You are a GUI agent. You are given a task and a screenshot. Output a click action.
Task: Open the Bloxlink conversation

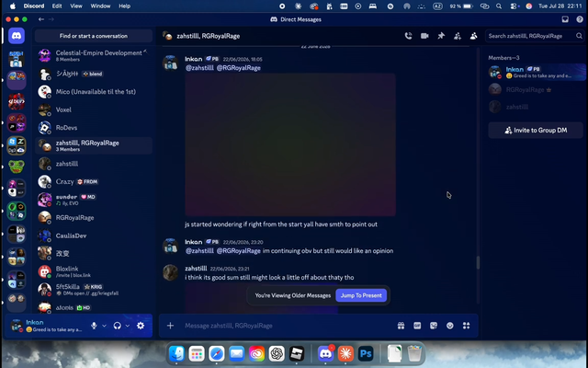click(94, 271)
